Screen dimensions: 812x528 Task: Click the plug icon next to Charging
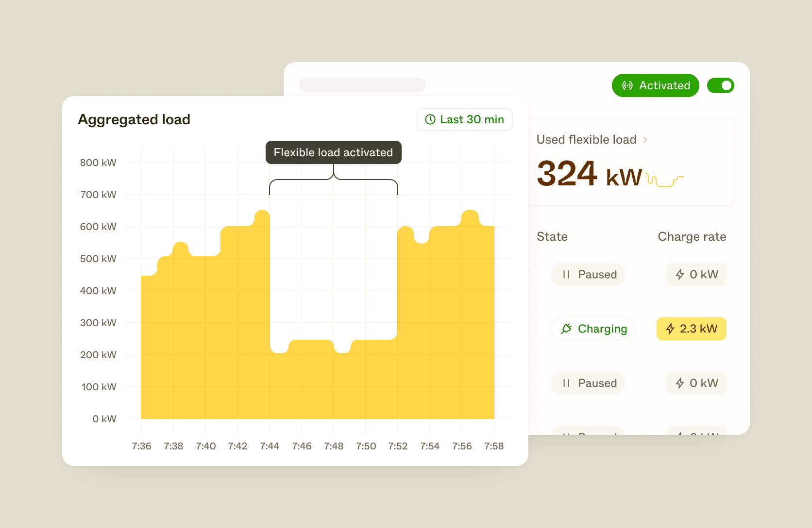point(566,329)
